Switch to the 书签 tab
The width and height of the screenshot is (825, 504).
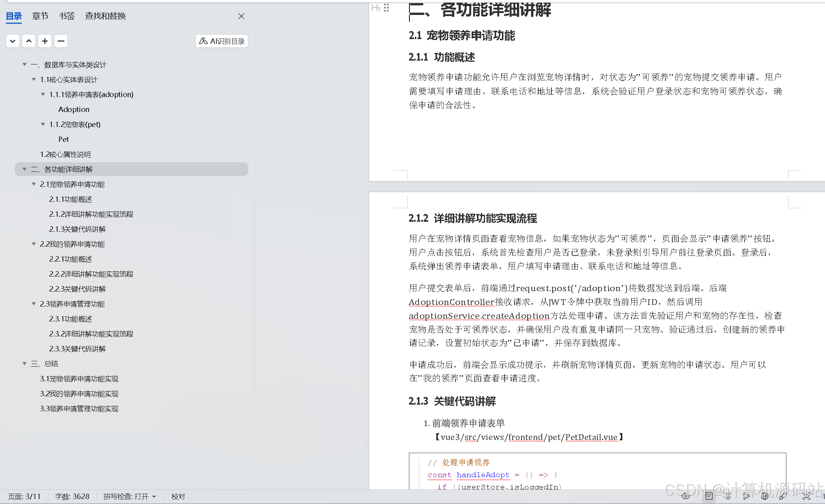coord(67,16)
